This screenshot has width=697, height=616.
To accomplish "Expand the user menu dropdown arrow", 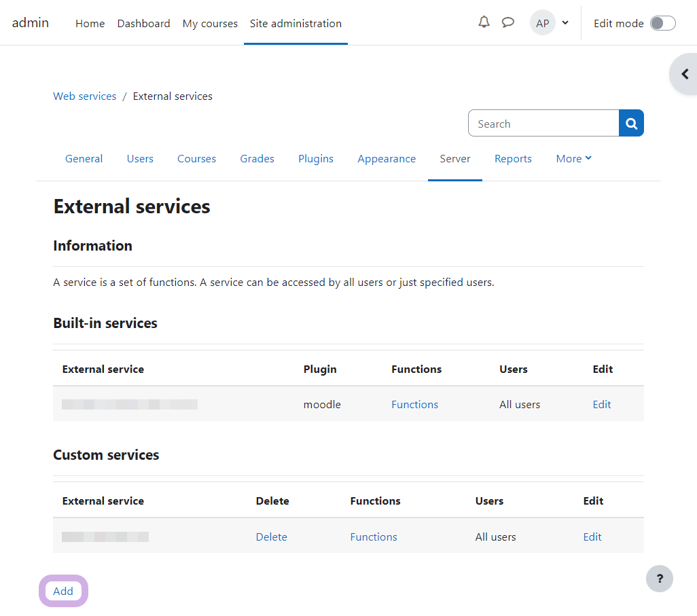I will pos(565,23).
